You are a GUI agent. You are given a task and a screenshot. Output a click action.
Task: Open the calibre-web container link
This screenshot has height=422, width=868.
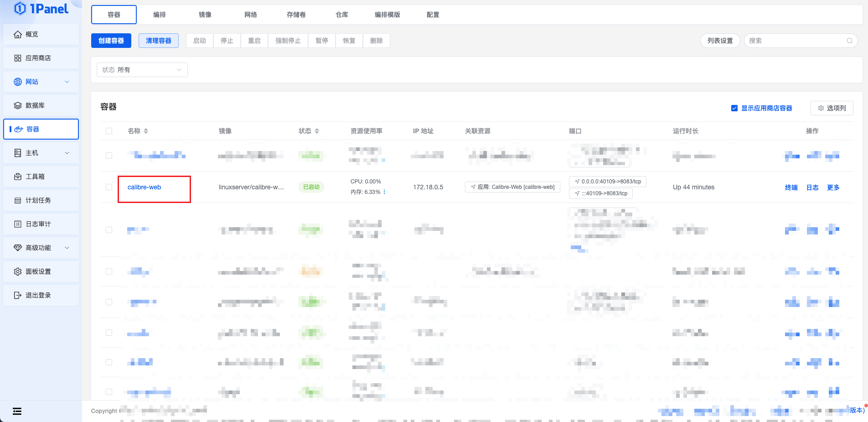pos(144,188)
